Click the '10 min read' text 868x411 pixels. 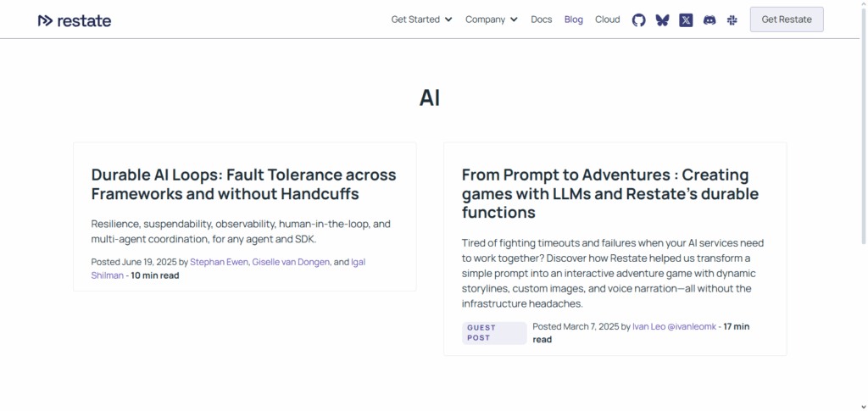coord(155,275)
